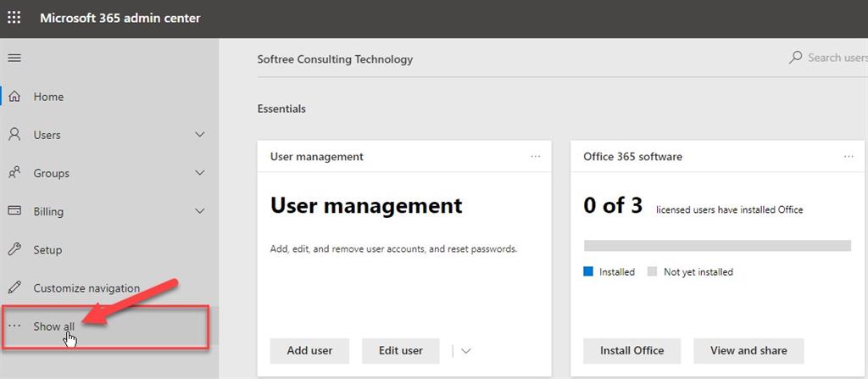Image resolution: width=868 pixels, height=379 pixels.
Task: Open Billing navigation item
Action: 109,211
